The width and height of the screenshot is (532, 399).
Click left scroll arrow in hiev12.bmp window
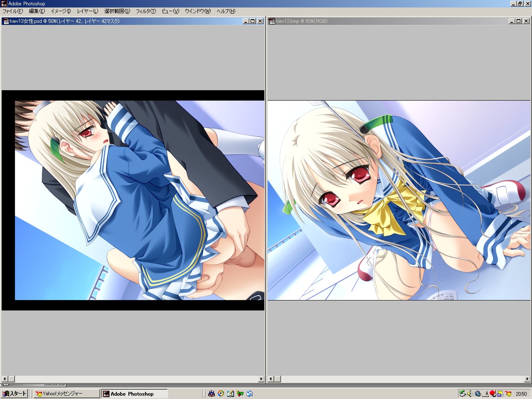pos(271,379)
